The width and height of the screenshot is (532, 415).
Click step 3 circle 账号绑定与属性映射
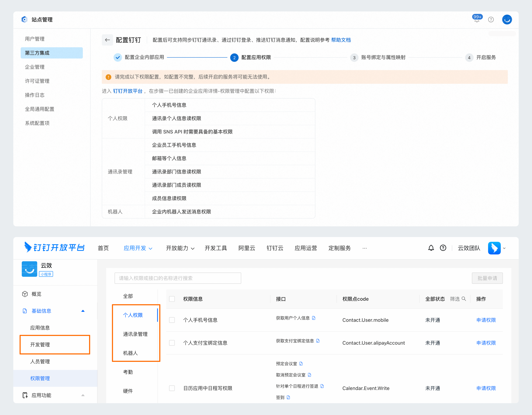(354, 58)
